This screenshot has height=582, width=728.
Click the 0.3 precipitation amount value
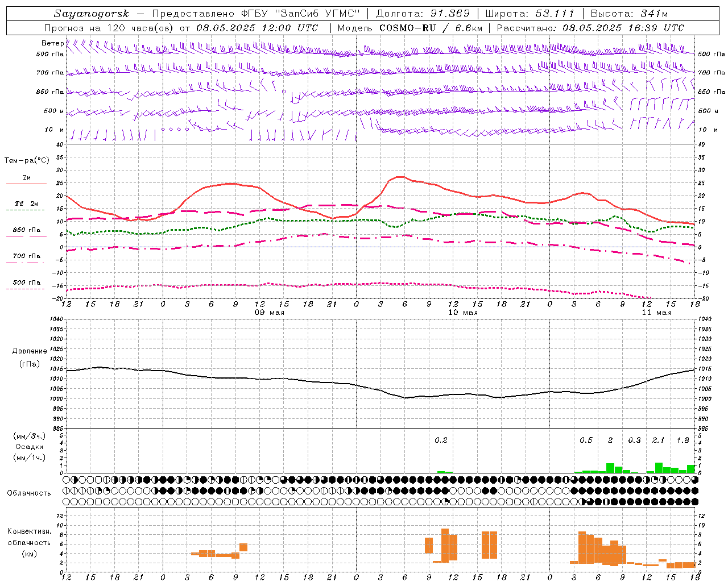tap(634, 440)
